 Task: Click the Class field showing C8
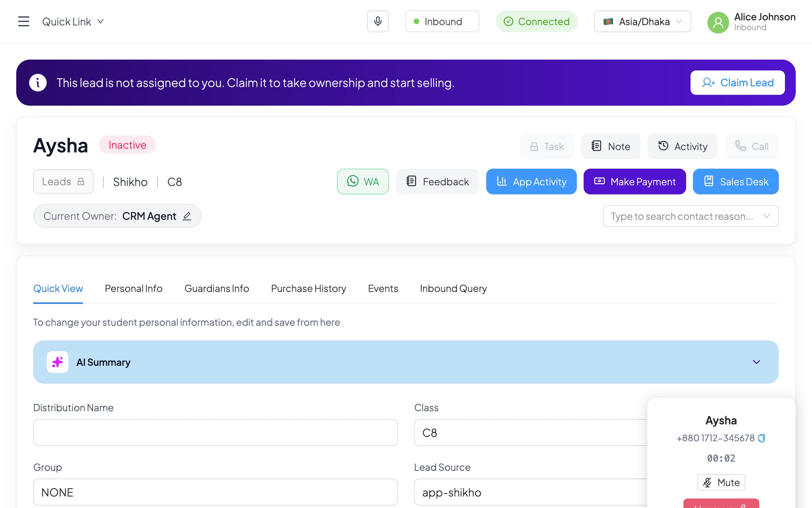[531, 432]
